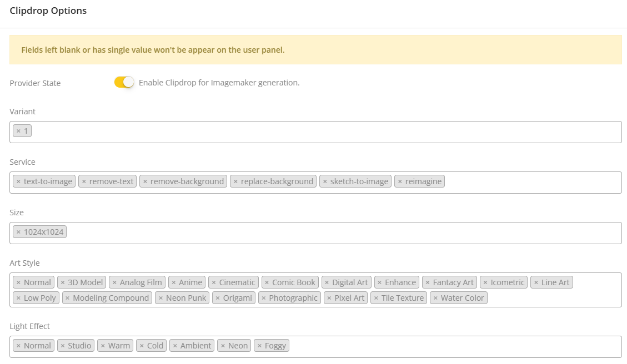Remove the '1' tag from Variant
This screenshot has width=627, height=364.
pyautogui.click(x=18, y=131)
